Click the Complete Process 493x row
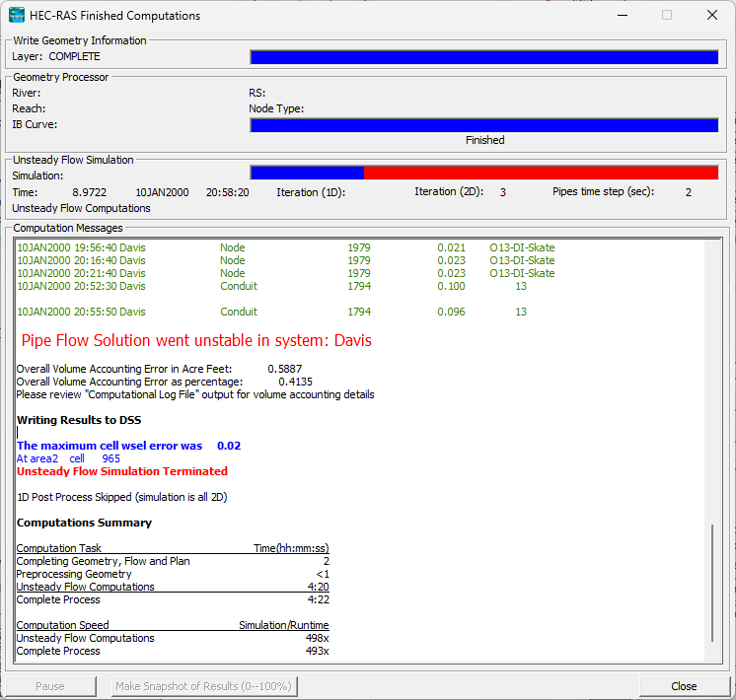 tap(173, 651)
